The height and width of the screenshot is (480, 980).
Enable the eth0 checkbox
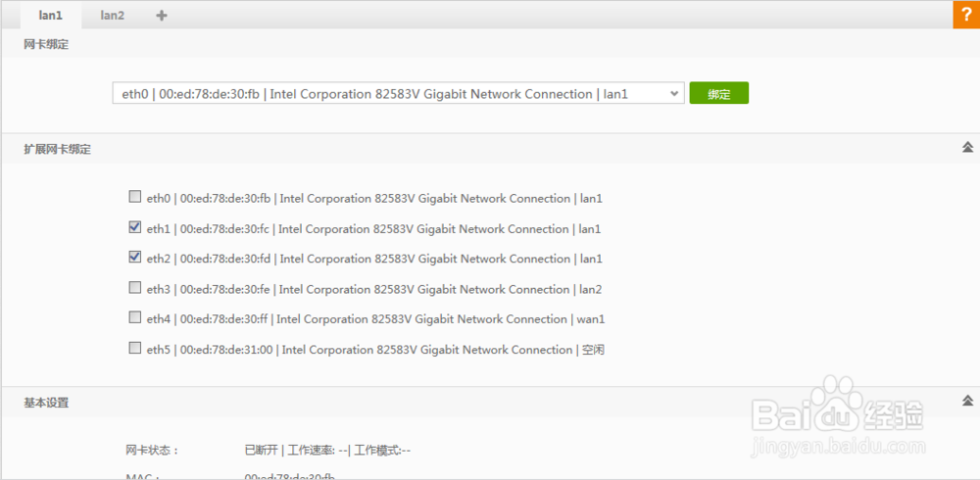click(x=134, y=197)
